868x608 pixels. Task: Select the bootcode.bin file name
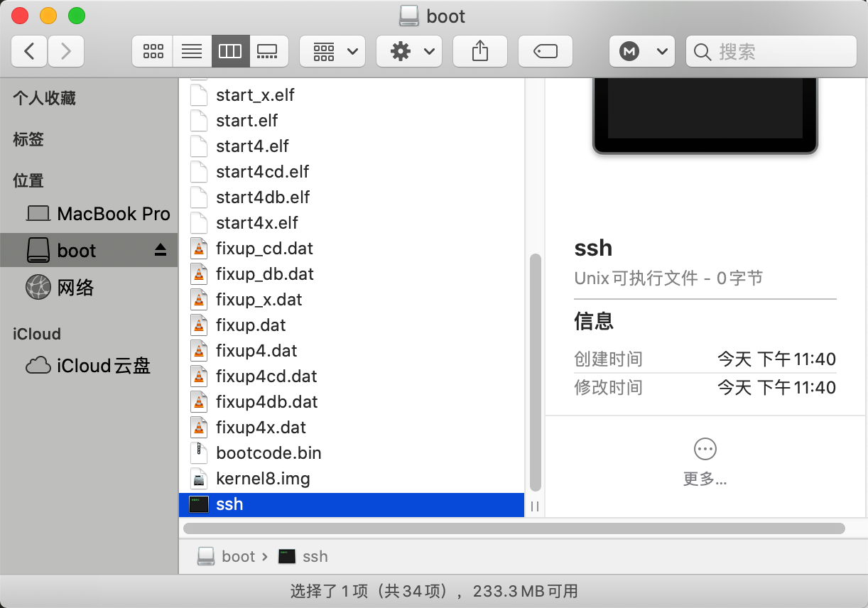click(x=268, y=453)
